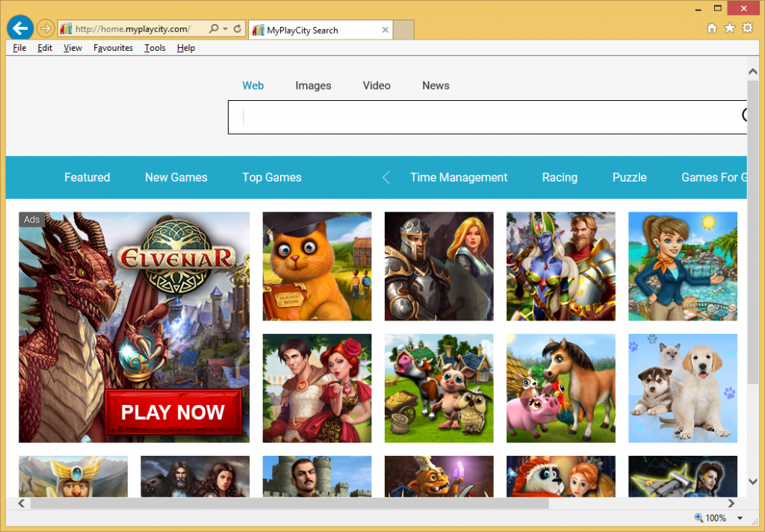Click the refresh page icon
765x532 pixels.
[238, 29]
